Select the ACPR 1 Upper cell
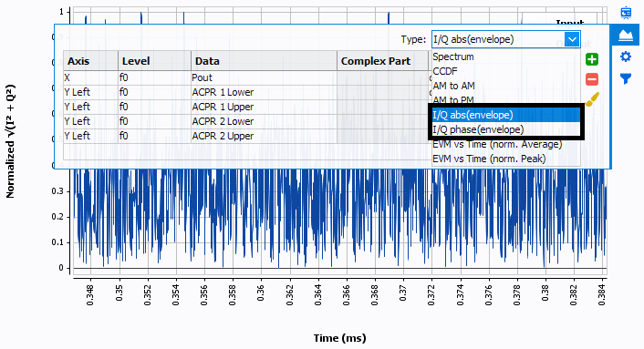The image size is (644, 349). pyautogui.click(x=265, y=107)
